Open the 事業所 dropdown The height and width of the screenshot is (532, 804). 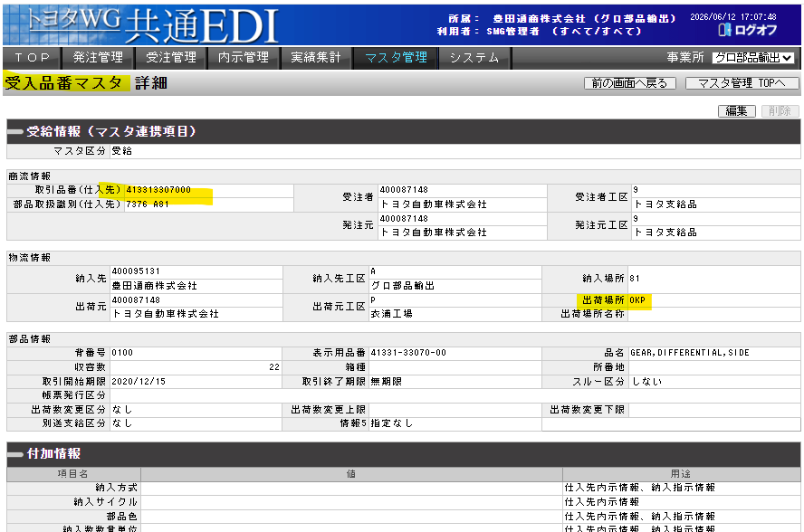pos(752,58)
